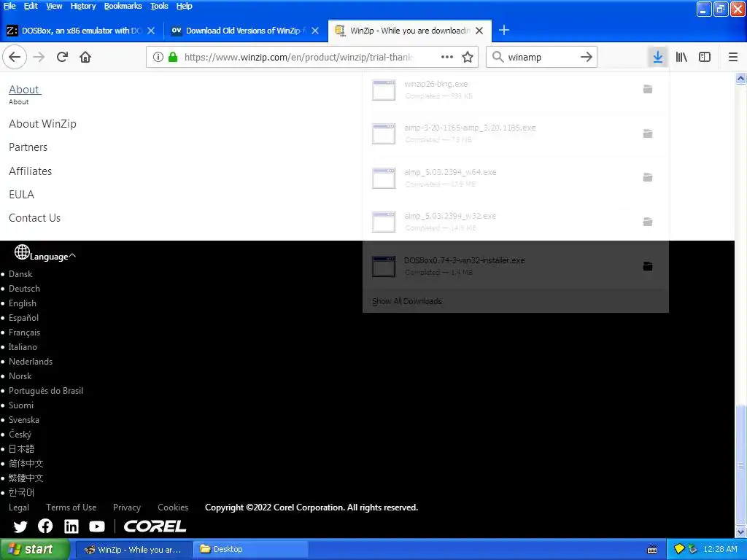This screenshot has height=560, width=747.
Task: Open the Windows Start menu
Action: [x=34, y=549]
